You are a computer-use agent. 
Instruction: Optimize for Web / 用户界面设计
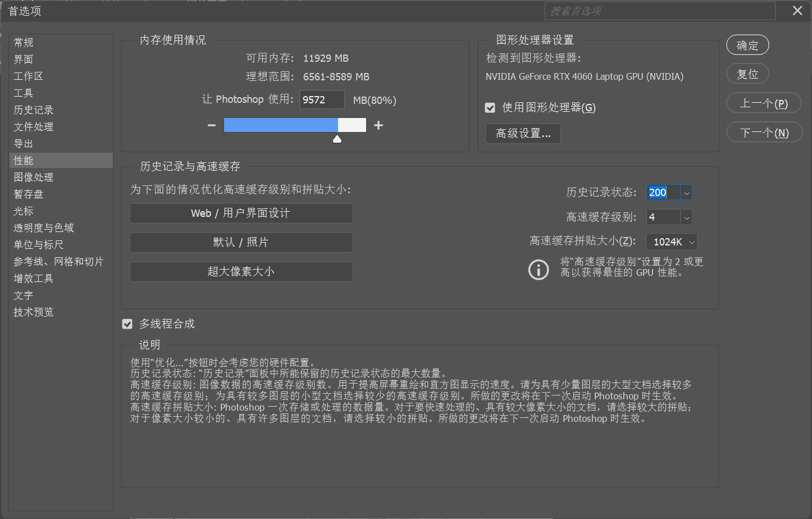[241, 213]
